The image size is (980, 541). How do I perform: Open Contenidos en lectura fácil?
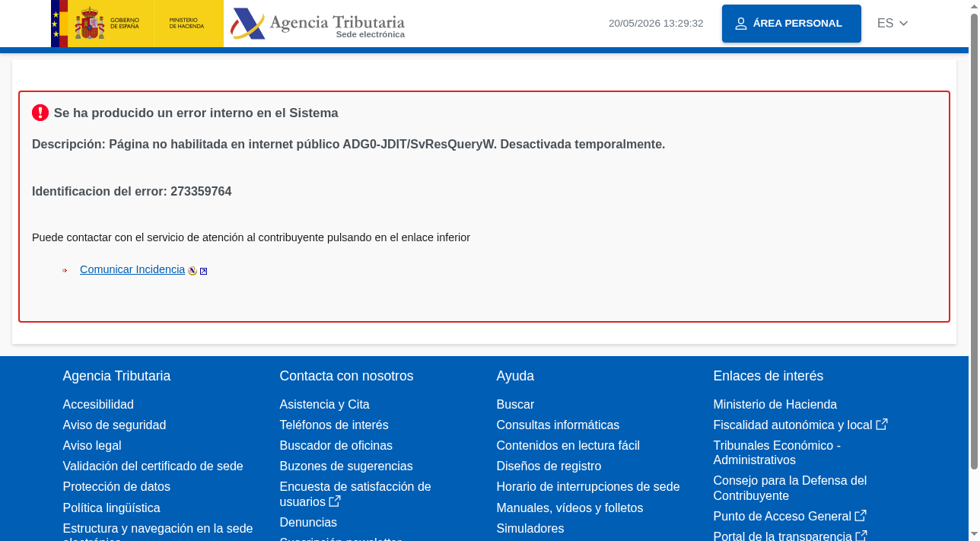click(x=568, y=446)
